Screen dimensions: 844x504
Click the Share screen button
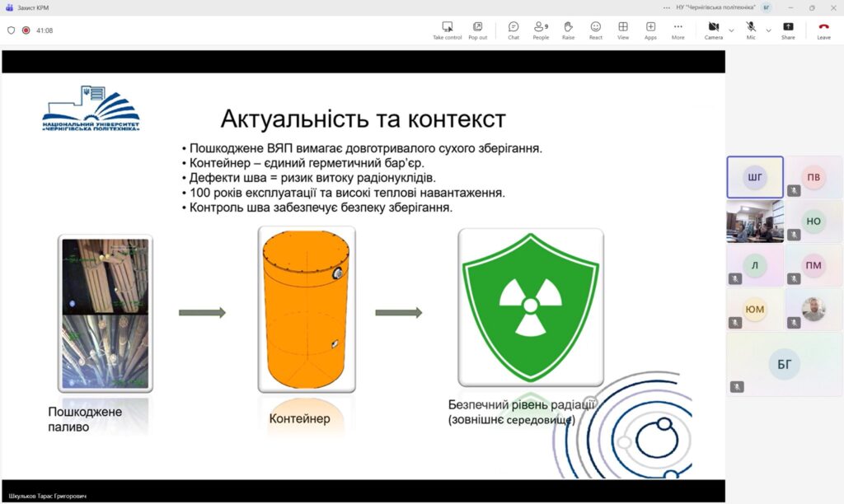tap(788, 30)
